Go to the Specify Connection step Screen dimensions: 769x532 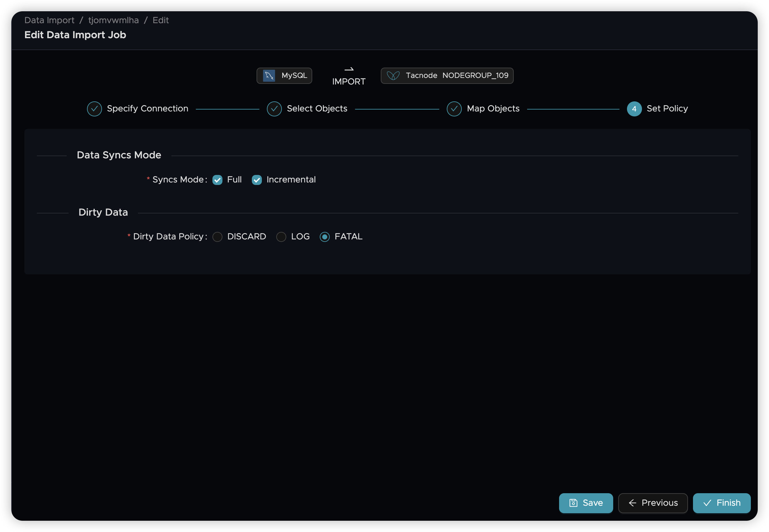(148, 109)
